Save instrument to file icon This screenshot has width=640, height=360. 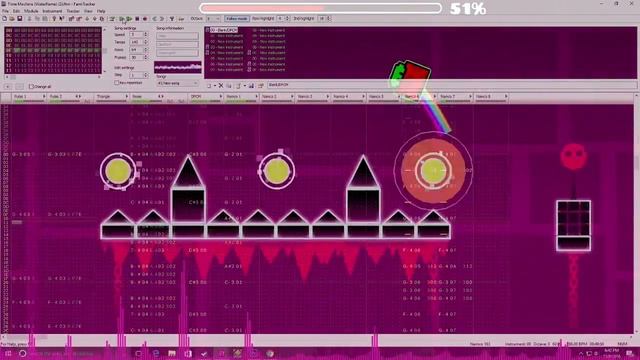[251, 86]
